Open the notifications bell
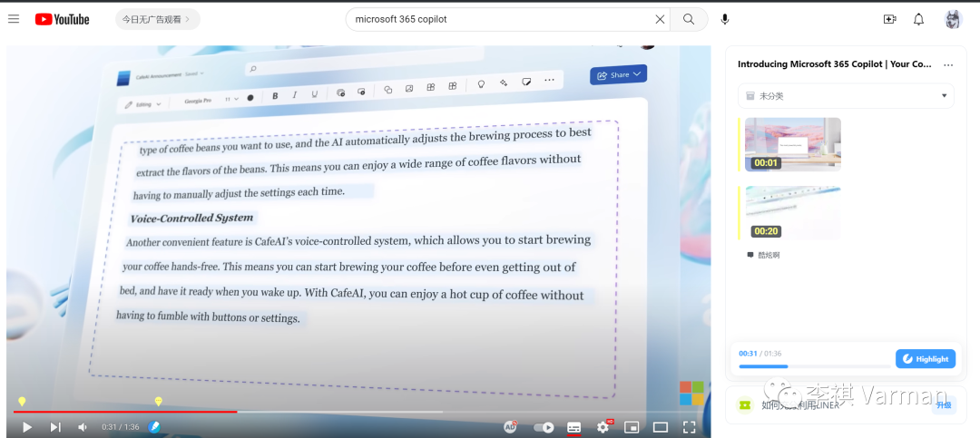The width and height of the screenshot is (980, 438). point(918,19)
